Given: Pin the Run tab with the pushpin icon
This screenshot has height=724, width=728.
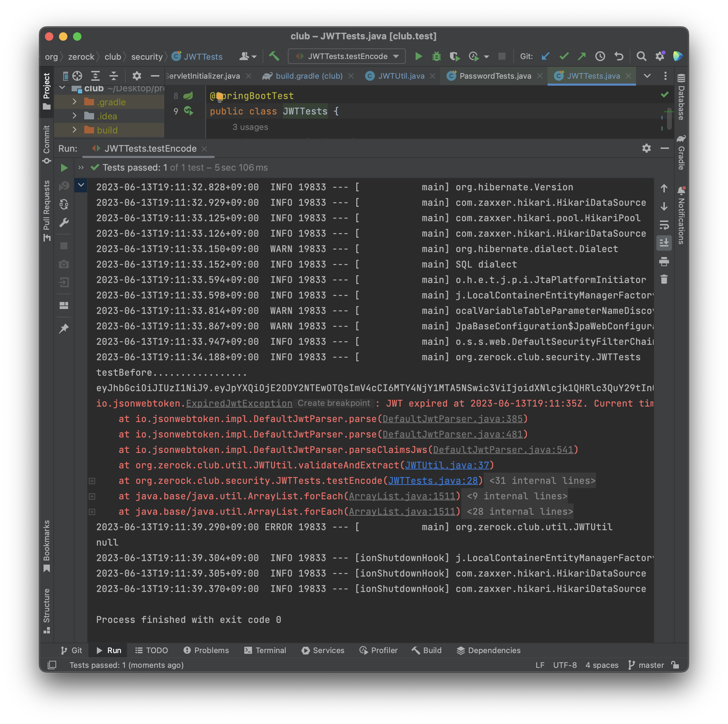Looking at the screenshot, I should (64, 328).
